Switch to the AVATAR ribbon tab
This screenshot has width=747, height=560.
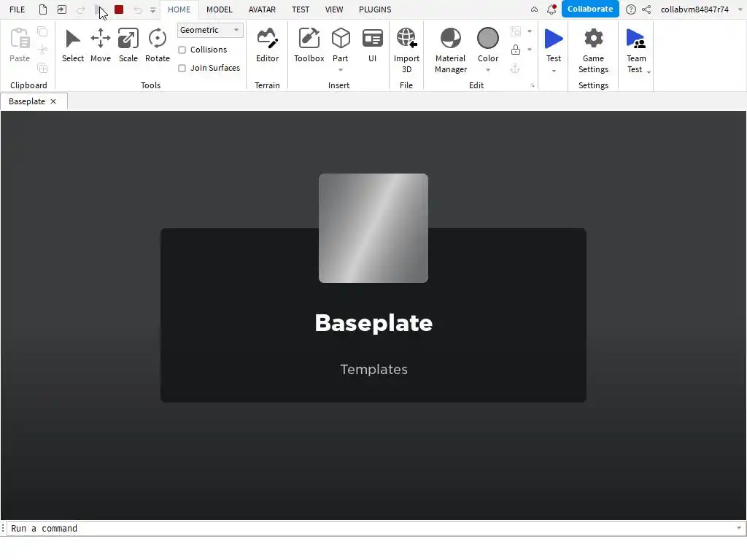click(262, 9)
